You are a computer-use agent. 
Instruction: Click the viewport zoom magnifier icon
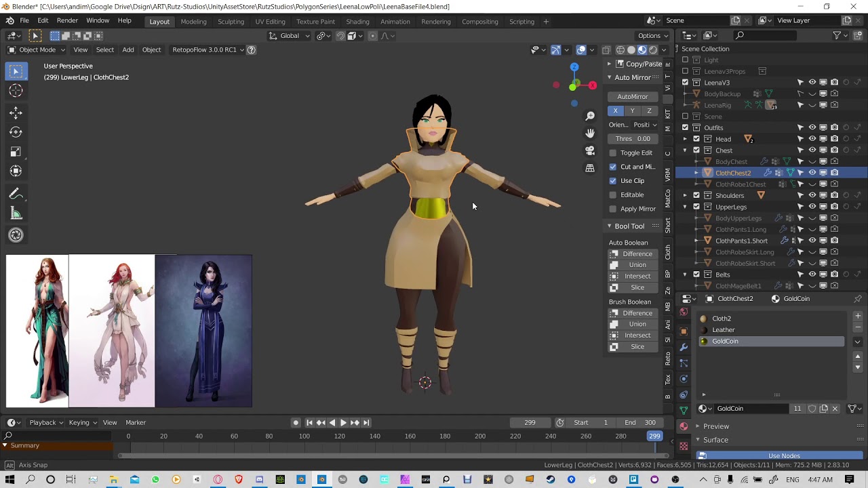[x=590, y=116]
